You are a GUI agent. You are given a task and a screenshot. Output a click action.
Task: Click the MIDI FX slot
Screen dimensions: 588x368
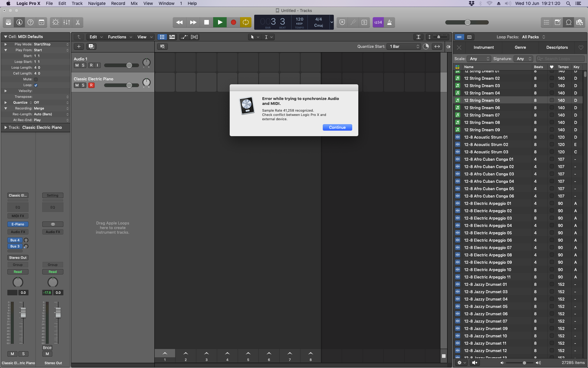tap(18, 216)
